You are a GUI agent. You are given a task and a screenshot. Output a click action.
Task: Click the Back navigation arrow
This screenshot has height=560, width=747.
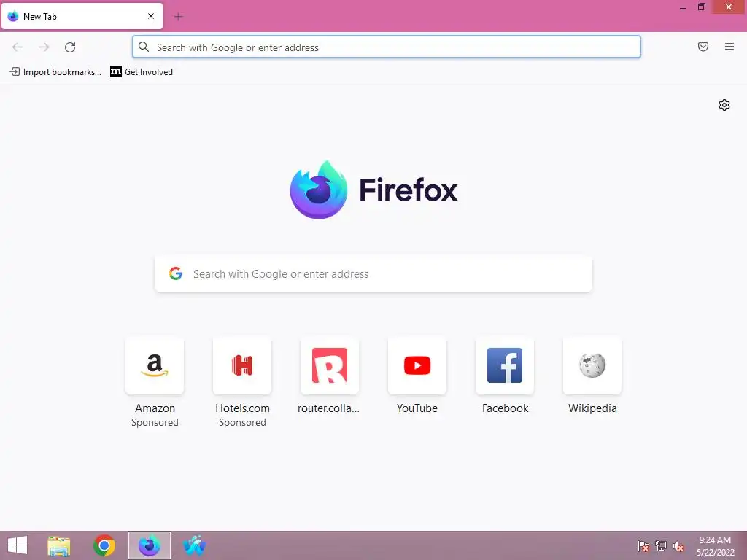click(x=18, y=47)
